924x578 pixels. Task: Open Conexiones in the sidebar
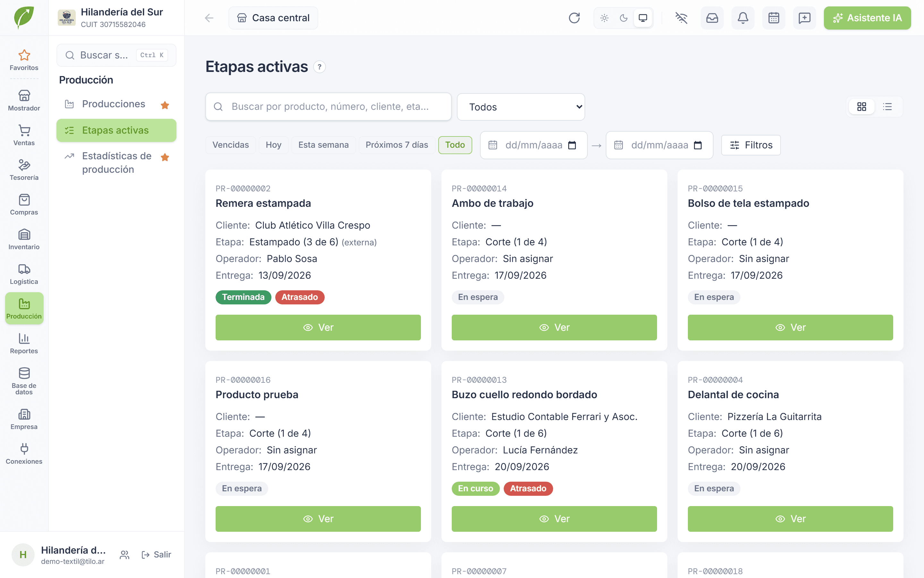(x=24, y=454)
